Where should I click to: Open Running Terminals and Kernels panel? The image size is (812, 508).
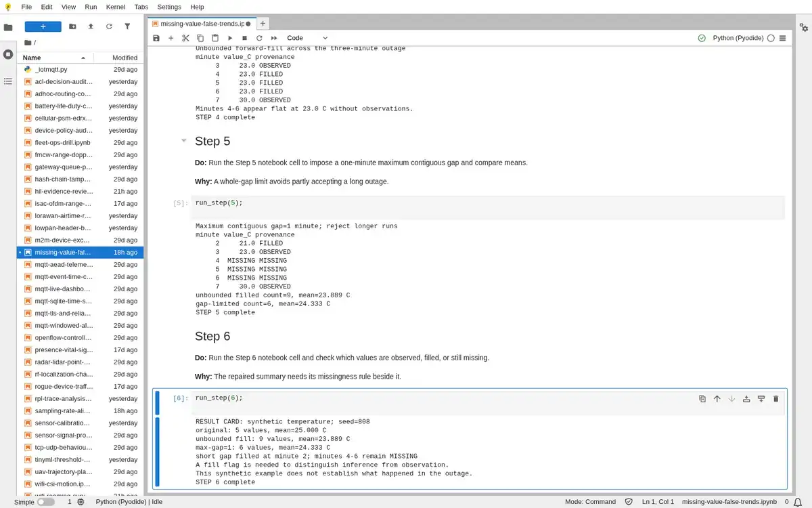(8, 54)
